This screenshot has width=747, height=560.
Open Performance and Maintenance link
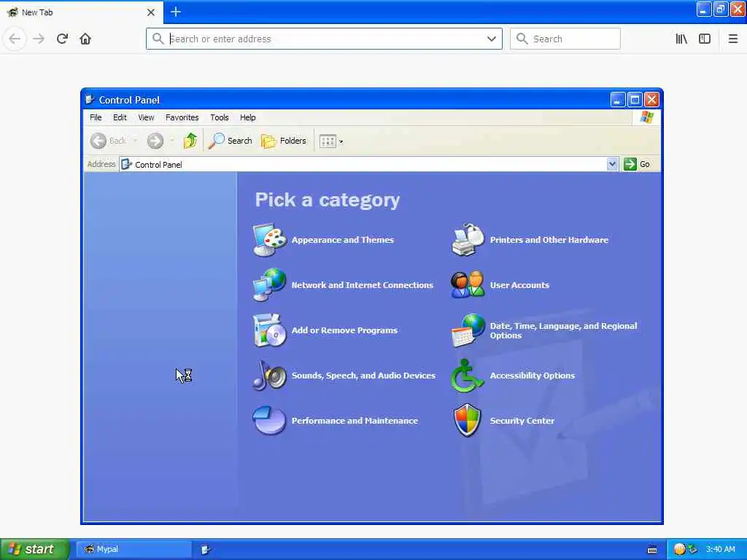pos(355,421)
